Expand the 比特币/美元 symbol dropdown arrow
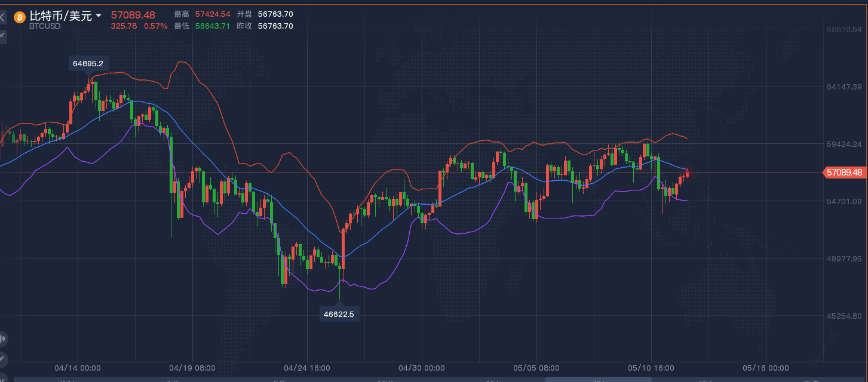 (x=99, y=16)
